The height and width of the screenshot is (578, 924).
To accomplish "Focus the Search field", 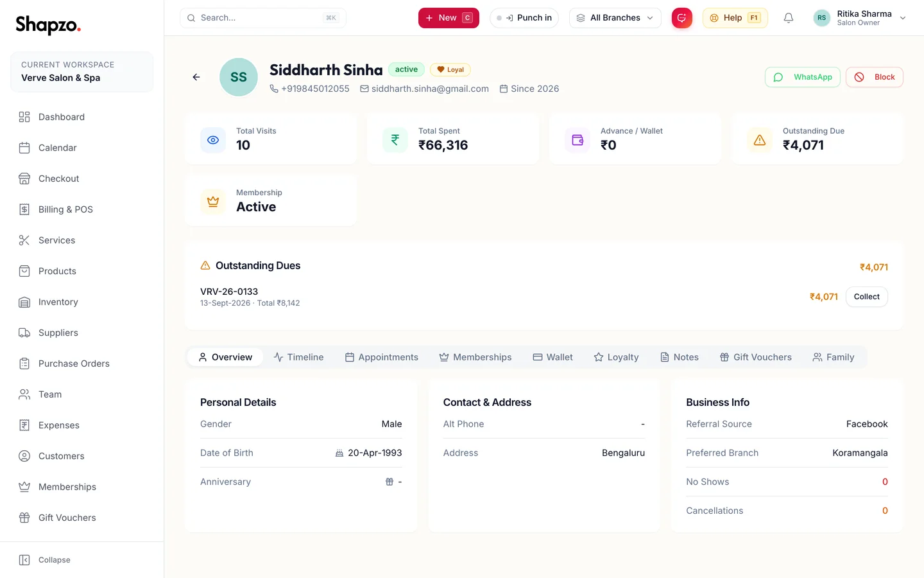I will [x=263, y=18].
